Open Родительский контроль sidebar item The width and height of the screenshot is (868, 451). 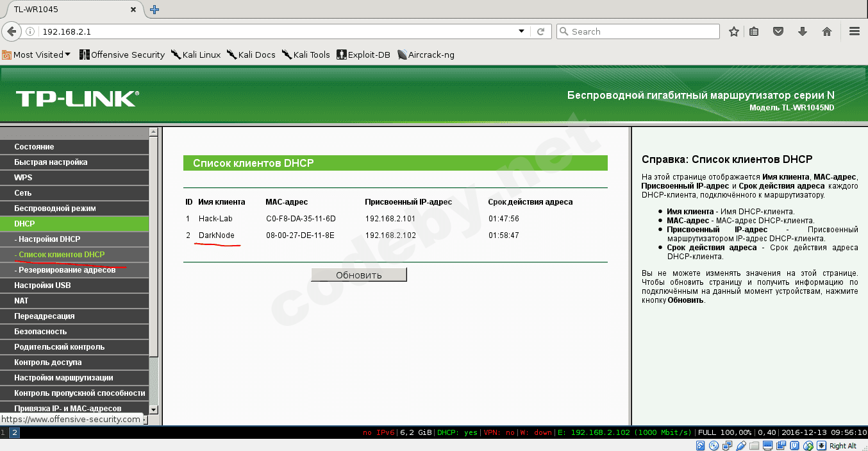(x=74, y=347)
